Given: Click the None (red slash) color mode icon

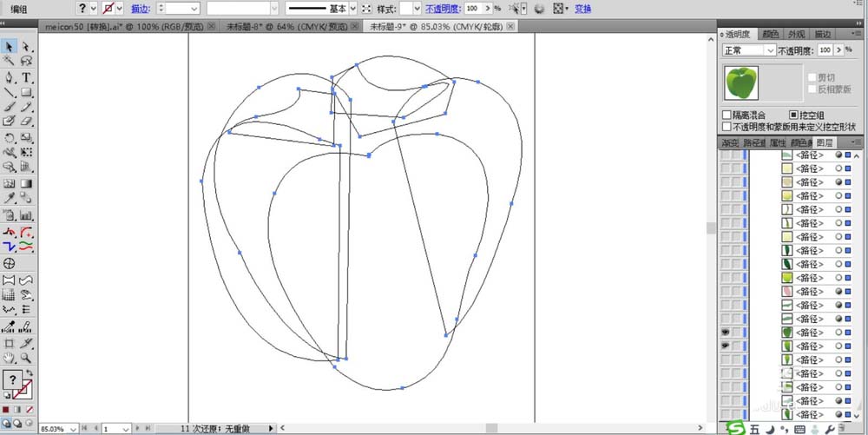Looking at the screenshot, I should click(x=30, y=410).
